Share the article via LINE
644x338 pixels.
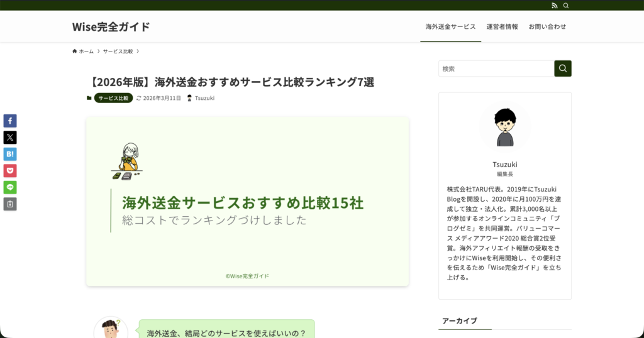pos(10,187)
